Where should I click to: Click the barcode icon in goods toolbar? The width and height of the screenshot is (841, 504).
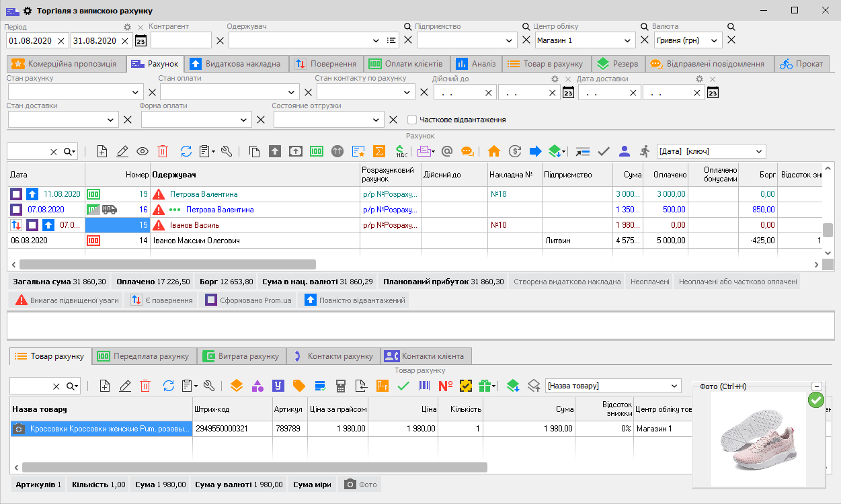click(x=425, y=386)
